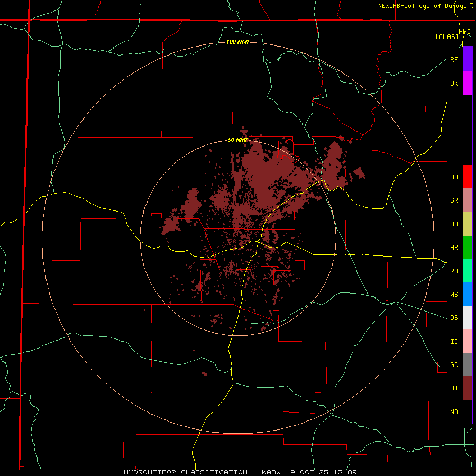Click the BI legend label

(x=454, y=388)
